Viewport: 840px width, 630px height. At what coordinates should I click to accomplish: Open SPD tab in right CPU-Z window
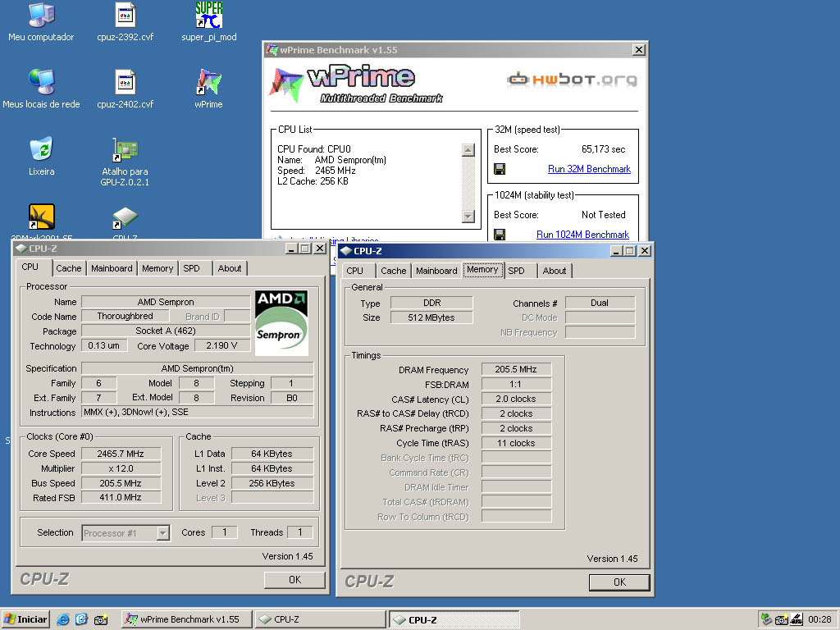pos(517,271)
